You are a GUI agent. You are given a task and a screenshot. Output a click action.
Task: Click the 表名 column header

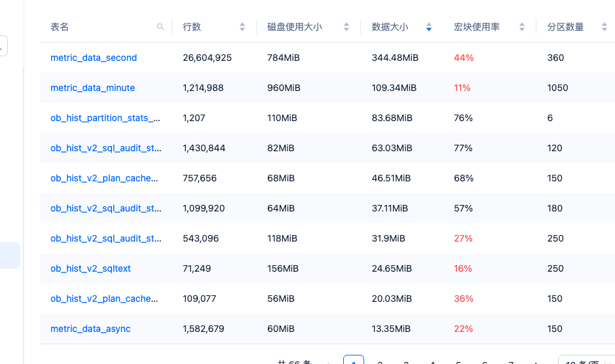pos(60,27)
